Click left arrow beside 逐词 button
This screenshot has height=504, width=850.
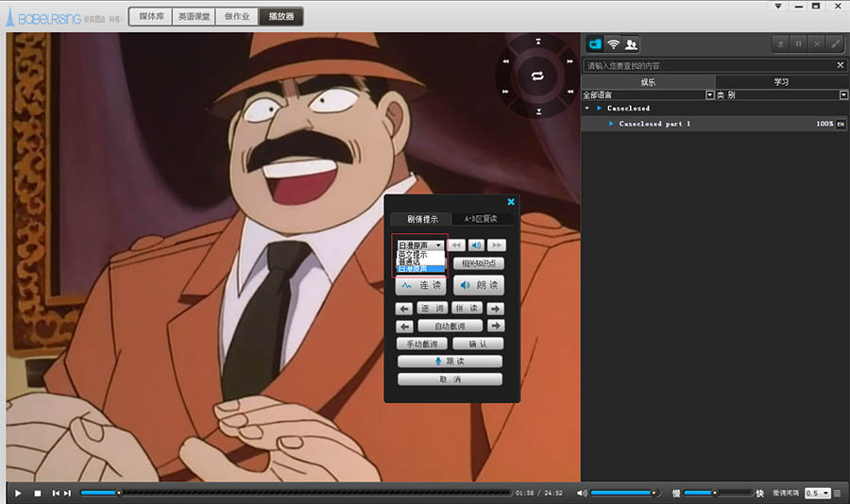(404, 309)
